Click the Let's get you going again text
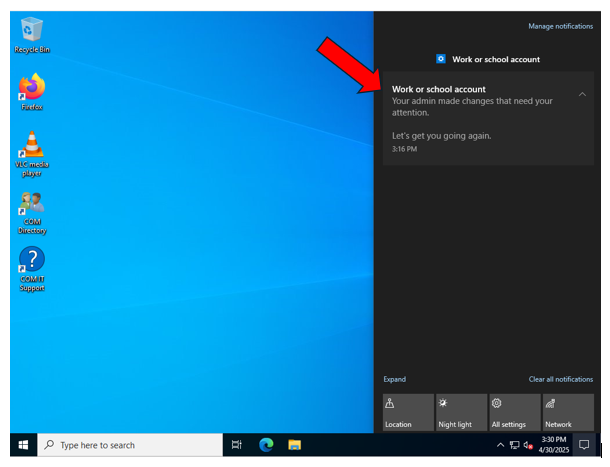Viewport: 610px width, 467px height. pyautogui.click(x=442, y=136)
